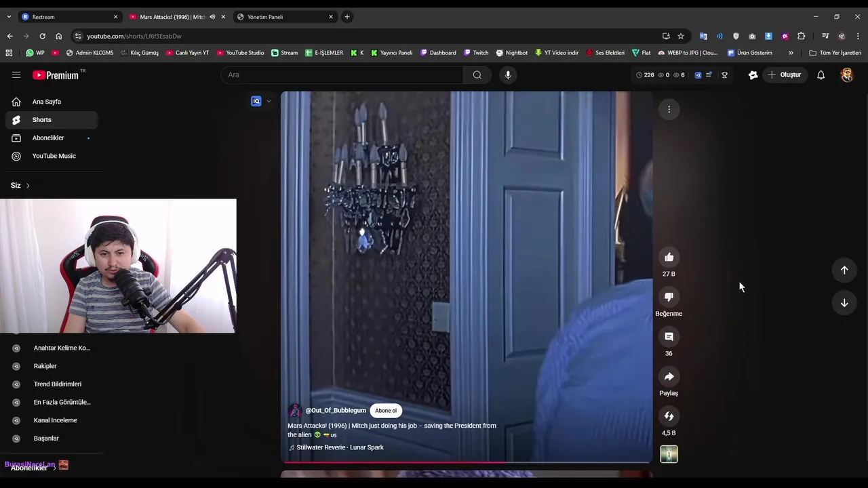The image size is (868, 488).
Task: Open Shorts in sidebar
Action: click(x=52, y=120)
